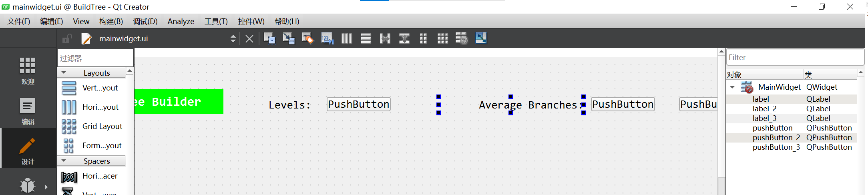The width and height of the screenshot is (868, 195).
Task: Select Vertical Layout icon in widget box
Action: 69,88
